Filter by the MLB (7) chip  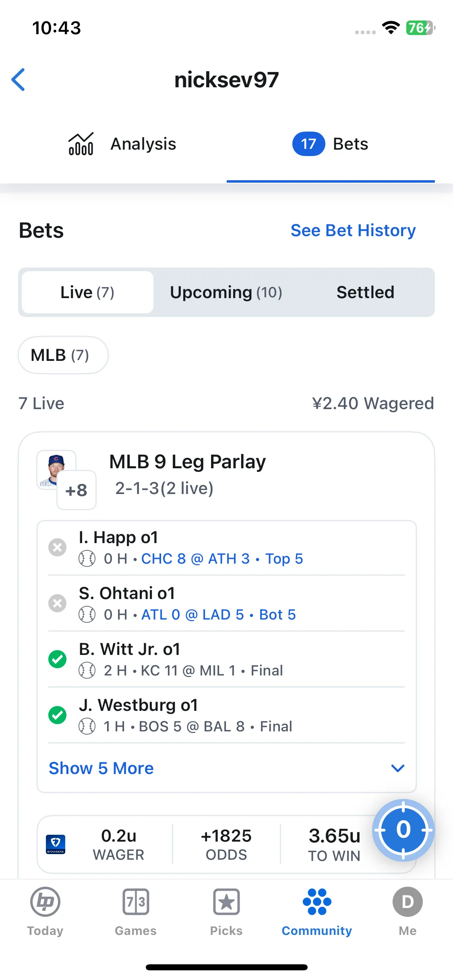[x=63, y=355]
